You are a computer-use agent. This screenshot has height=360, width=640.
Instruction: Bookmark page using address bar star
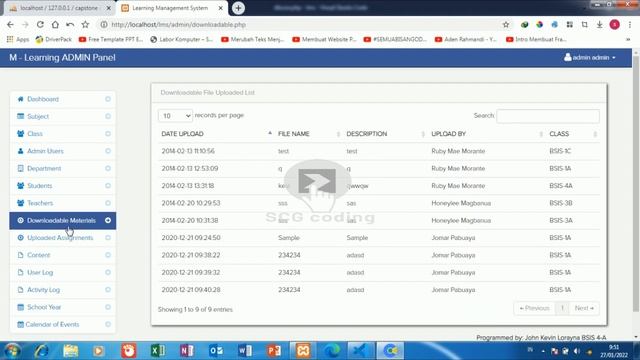506,24
